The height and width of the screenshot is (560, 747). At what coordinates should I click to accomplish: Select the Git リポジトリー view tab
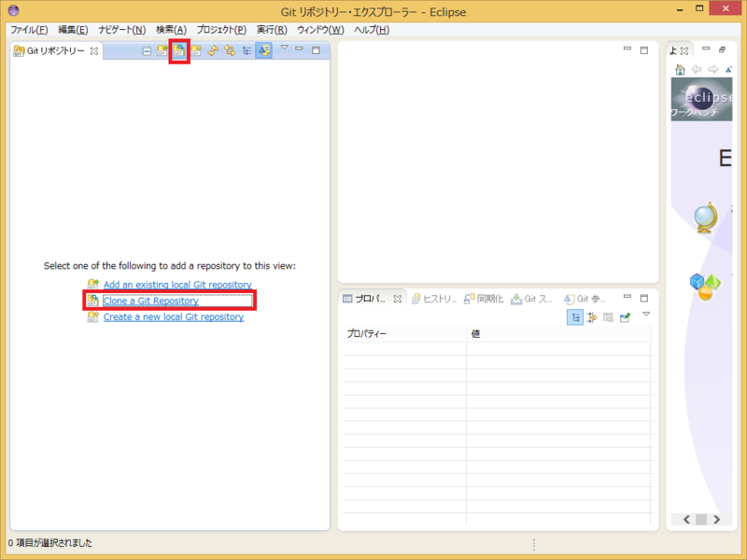[55, 51]
